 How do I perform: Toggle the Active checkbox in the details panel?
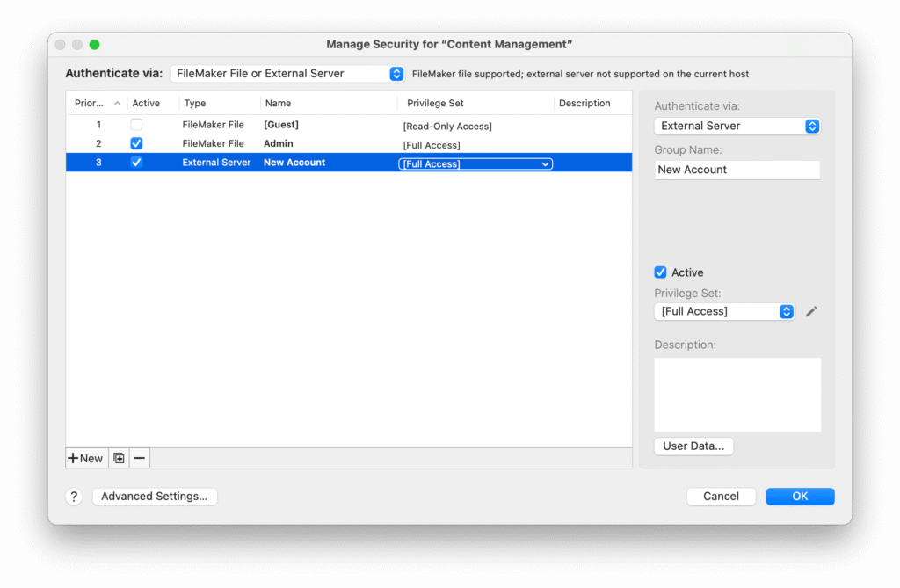pos(661,272)
